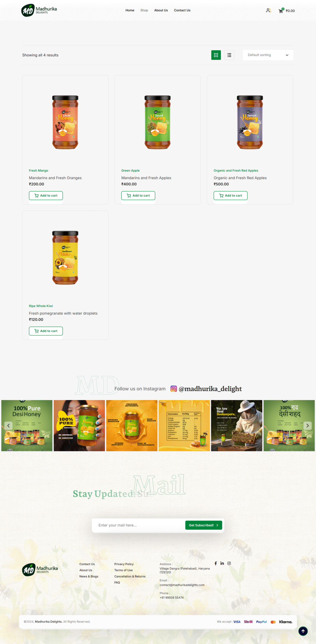
Task: Switch to list view layout
Action: pos(229,55)
